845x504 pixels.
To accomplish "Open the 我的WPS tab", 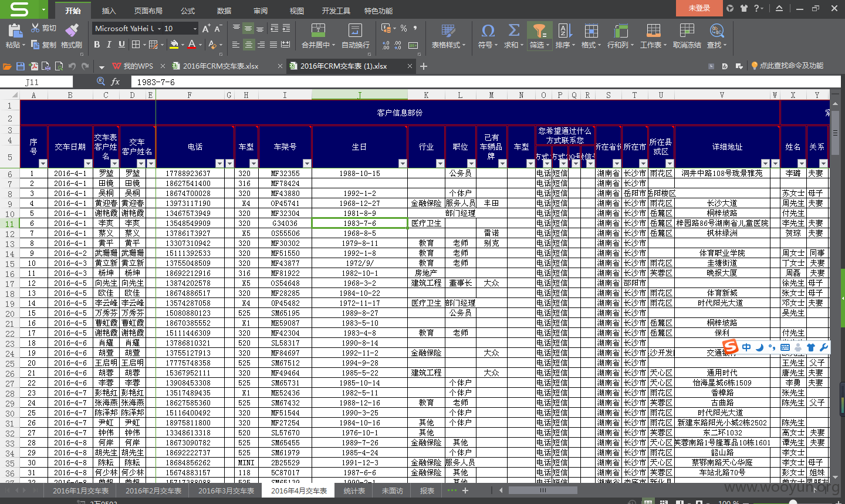I will (x=138, y=66).
